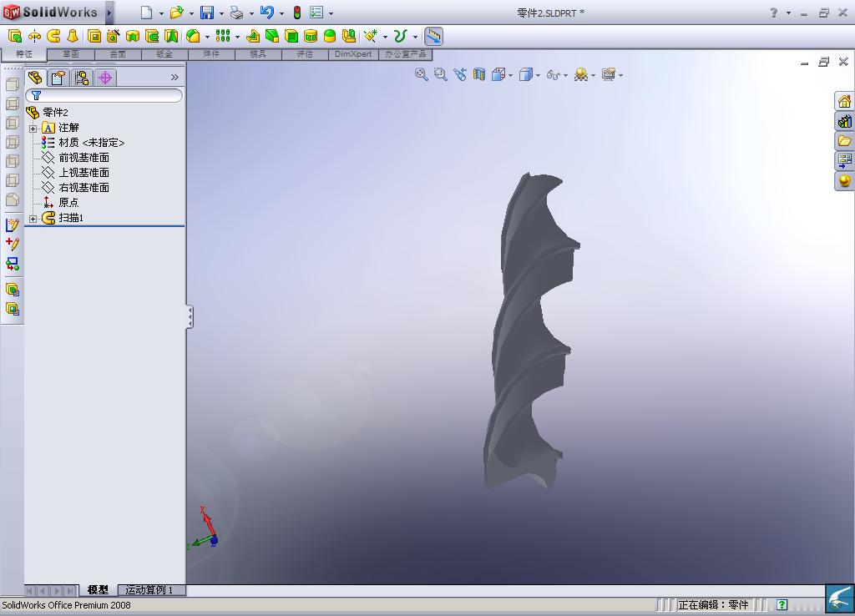This screenshot has width=855, height=616.
Task: Switch to the 草图 (Sketch) tab
Action: [71, 54]
